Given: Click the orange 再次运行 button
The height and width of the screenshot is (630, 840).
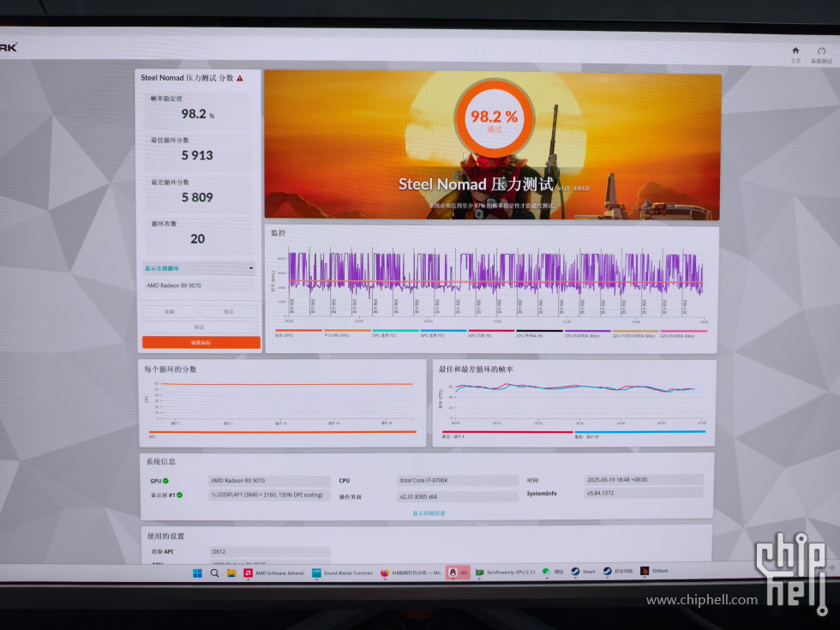Looking at the screenshot, I should click(201, 342).
